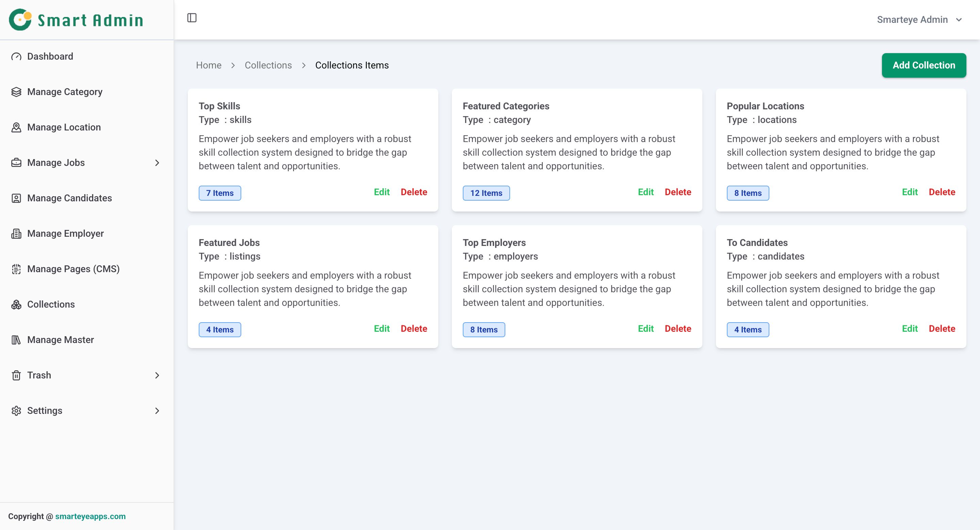This screenshot has width=980, height=530.
Task: Toggle the sidebar collapse icon
Action: click(x=192, y=18)
